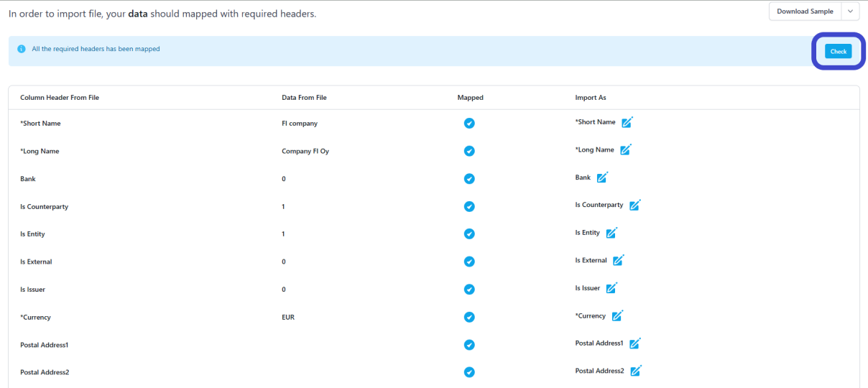
Task: Click the '*Short Name' file header cell
Action: click(40, 124)
